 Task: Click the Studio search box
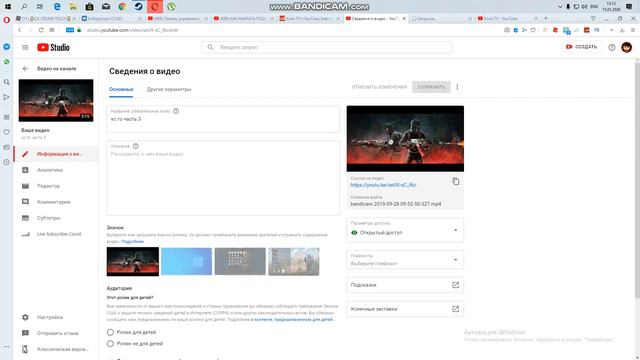tap(327, 47)
